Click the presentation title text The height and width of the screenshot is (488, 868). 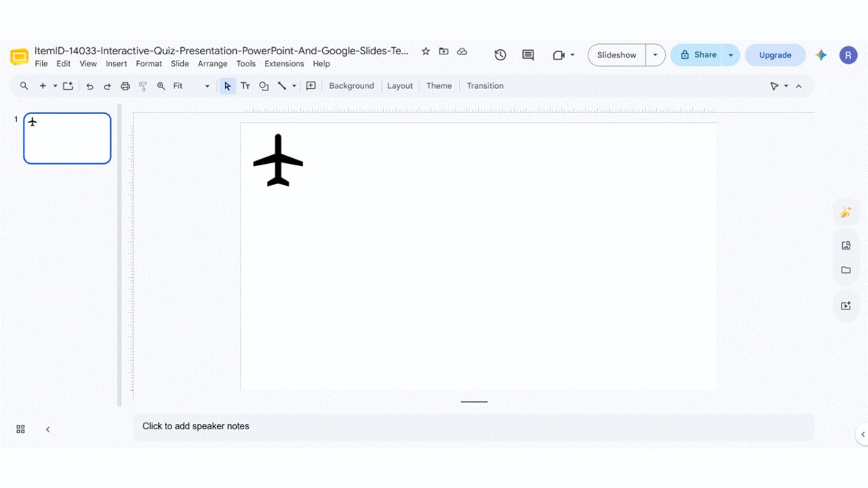tap(221, 51)
